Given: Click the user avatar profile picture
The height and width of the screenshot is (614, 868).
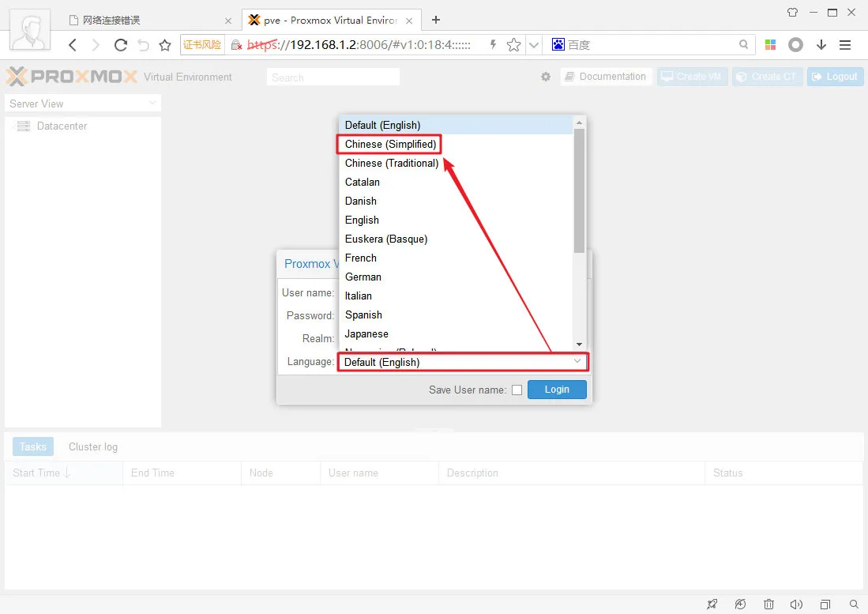Looking at the screenshot, I should (31, 31).
